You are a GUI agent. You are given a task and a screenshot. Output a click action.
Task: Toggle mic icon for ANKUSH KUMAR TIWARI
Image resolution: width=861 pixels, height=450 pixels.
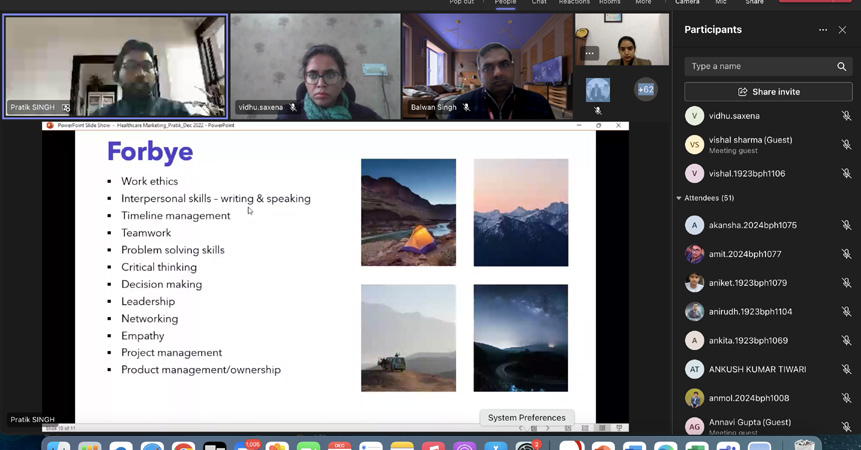[846, 369]
